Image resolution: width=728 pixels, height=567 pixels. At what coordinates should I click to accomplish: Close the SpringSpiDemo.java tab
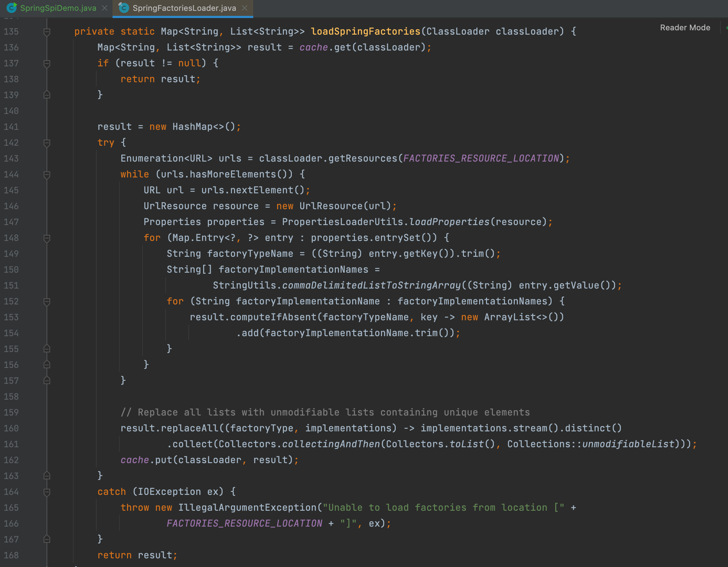(105, 8)
